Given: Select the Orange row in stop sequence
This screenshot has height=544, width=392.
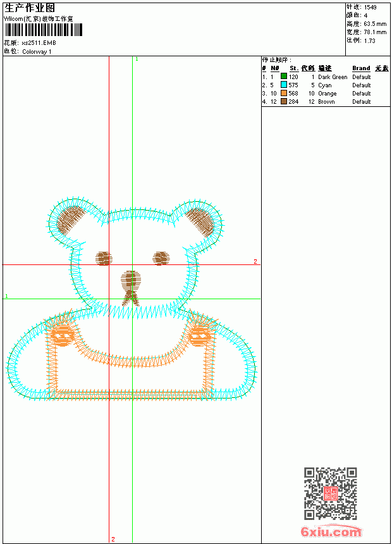Looking at the screenshot, I should (x=326, y=94).
